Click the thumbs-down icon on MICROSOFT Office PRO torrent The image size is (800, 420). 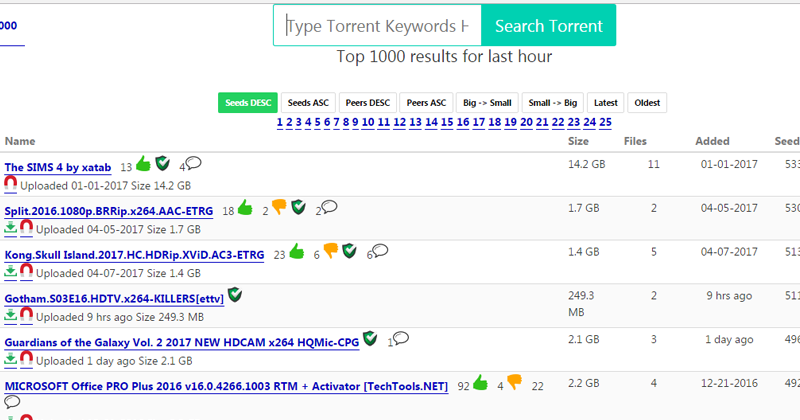click(x=515, y=381)
